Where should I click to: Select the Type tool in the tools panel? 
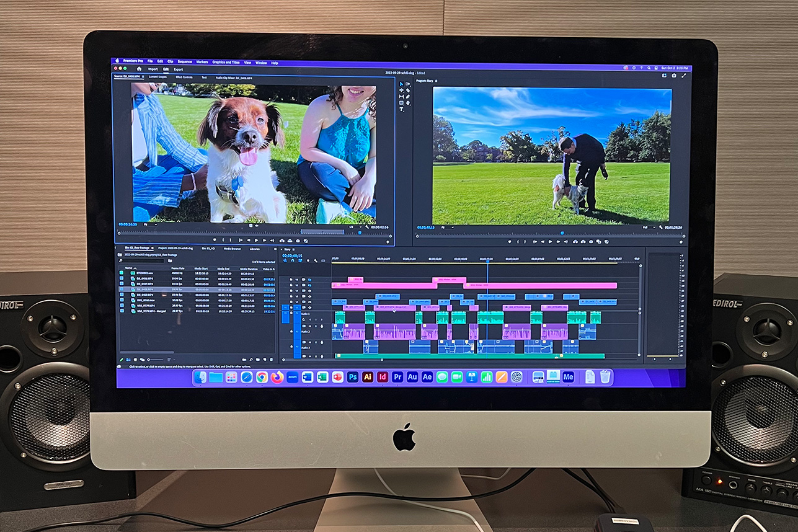coord(401,109)
